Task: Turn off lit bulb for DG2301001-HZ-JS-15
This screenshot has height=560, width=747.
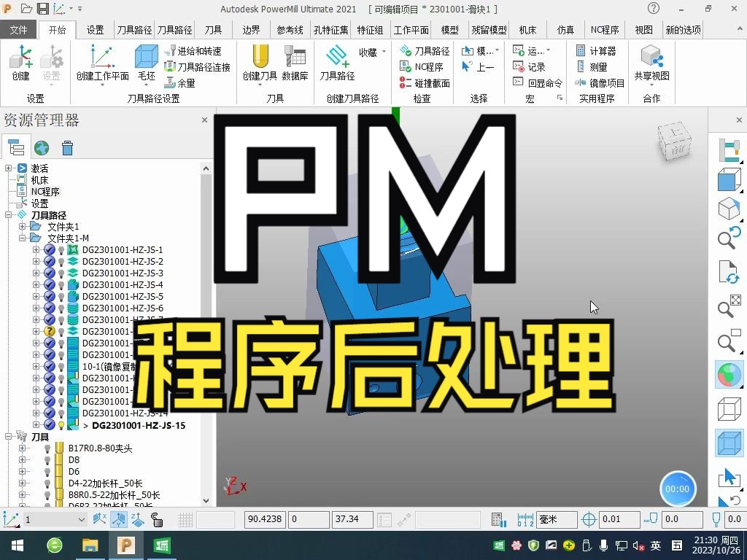Action: [61, 425]
